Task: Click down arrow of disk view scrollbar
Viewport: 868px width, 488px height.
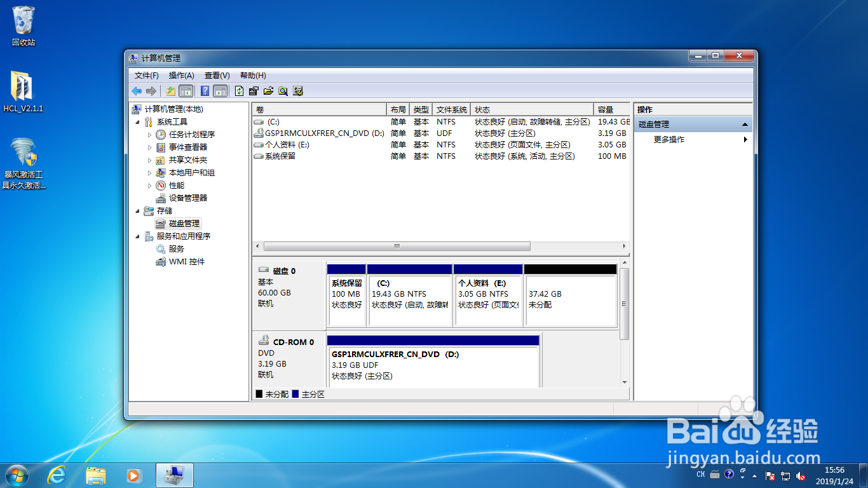Action: (624, 383)
